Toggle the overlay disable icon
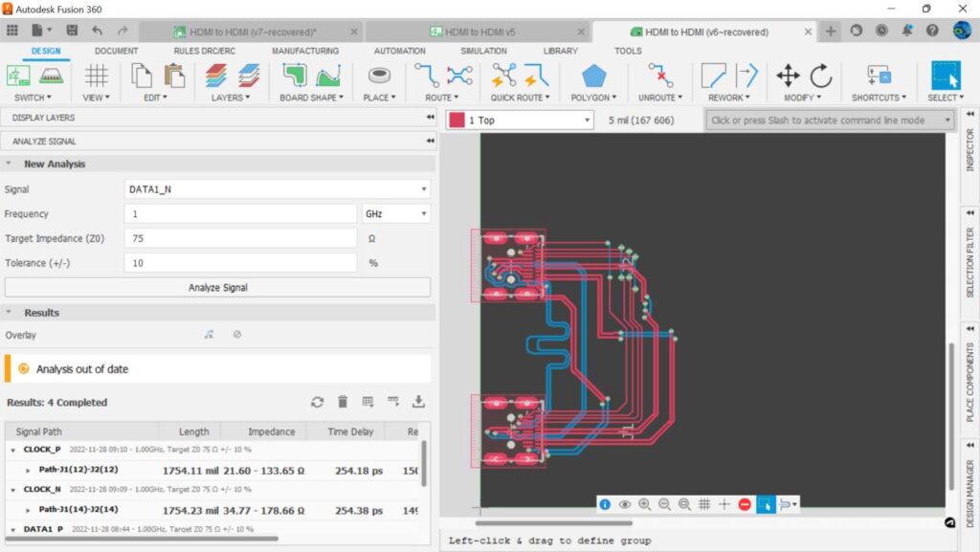The height and width of the screenshot is (552, 980). point(237,335)
